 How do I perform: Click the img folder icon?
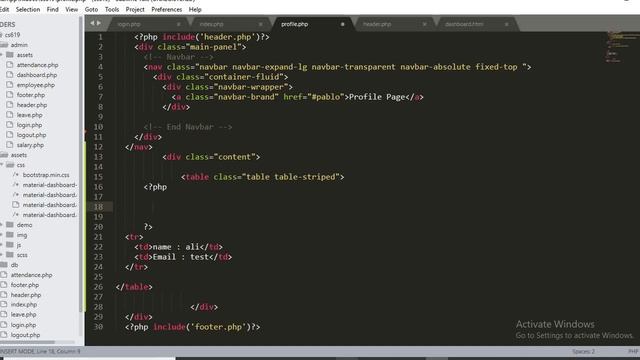click(10, 235)
